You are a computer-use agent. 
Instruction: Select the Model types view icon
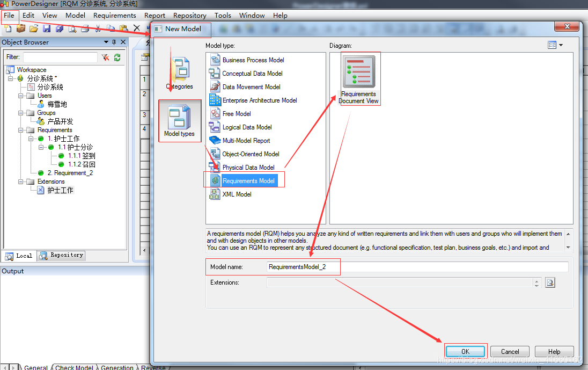tap(180, 121)
